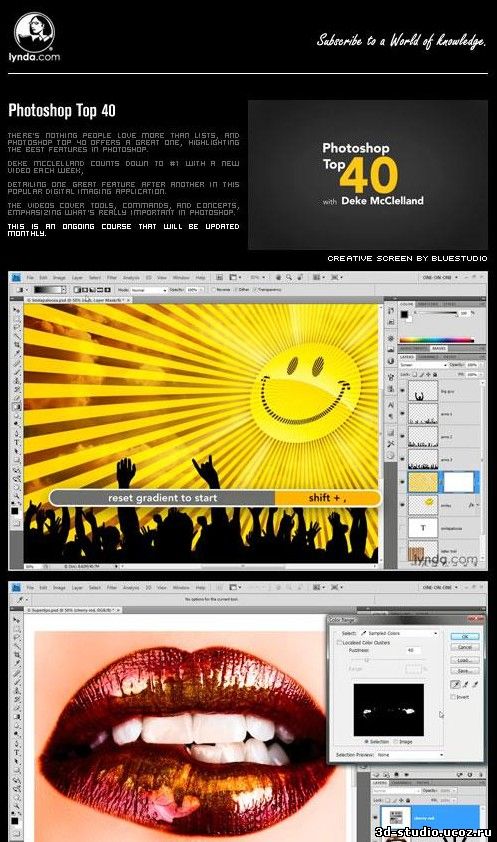Image resolution: width=497 pixels, height=842 pixels.
Task: Enable Localized Color Clusters checkbox
Action: tap(339, 643)
